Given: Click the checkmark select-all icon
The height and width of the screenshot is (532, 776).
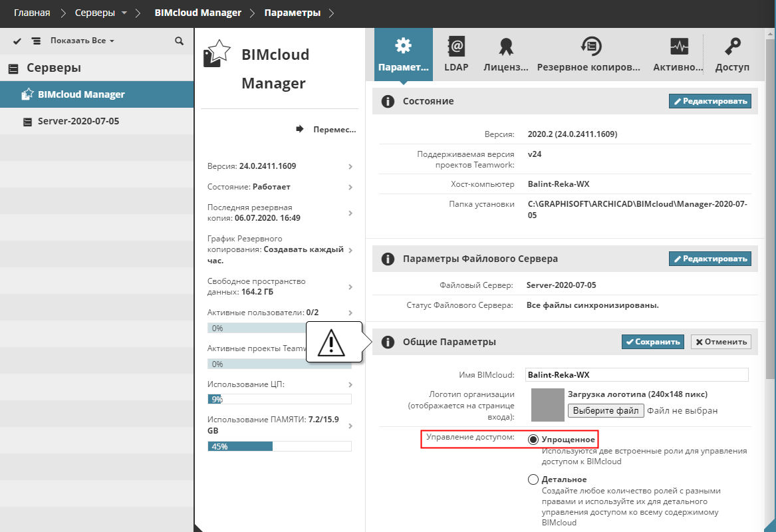Looking at the screenshot, I should (17, 41).
